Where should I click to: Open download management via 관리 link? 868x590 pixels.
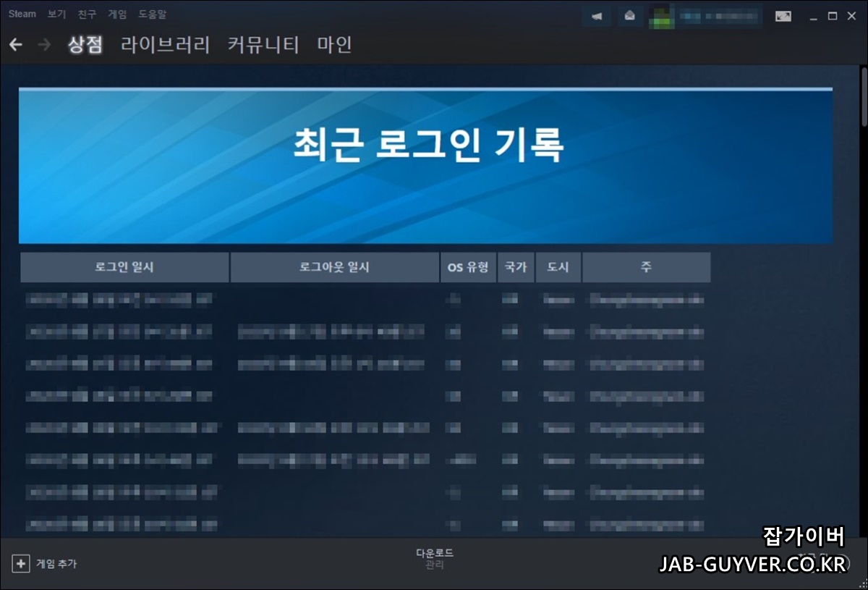pyautogui.click(x=434, y=566)
